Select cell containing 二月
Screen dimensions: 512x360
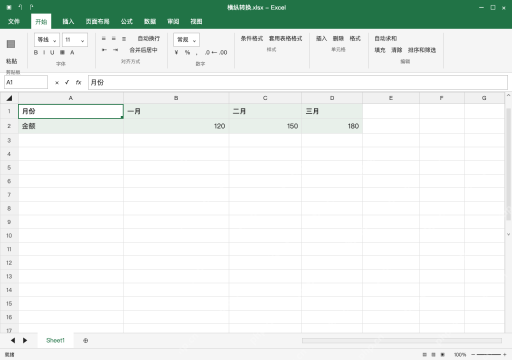pyautogui.click(x=265, y=111)
